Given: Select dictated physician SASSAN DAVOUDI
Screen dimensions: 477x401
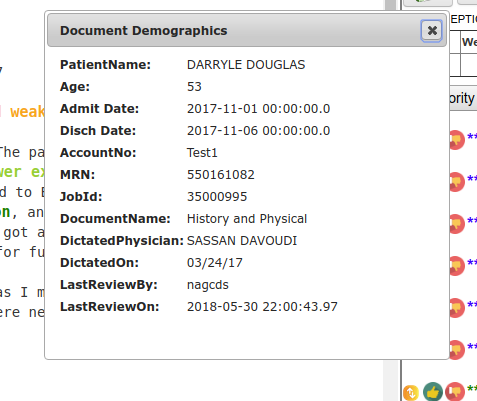Looking at the screenshot, I should 242,241.
